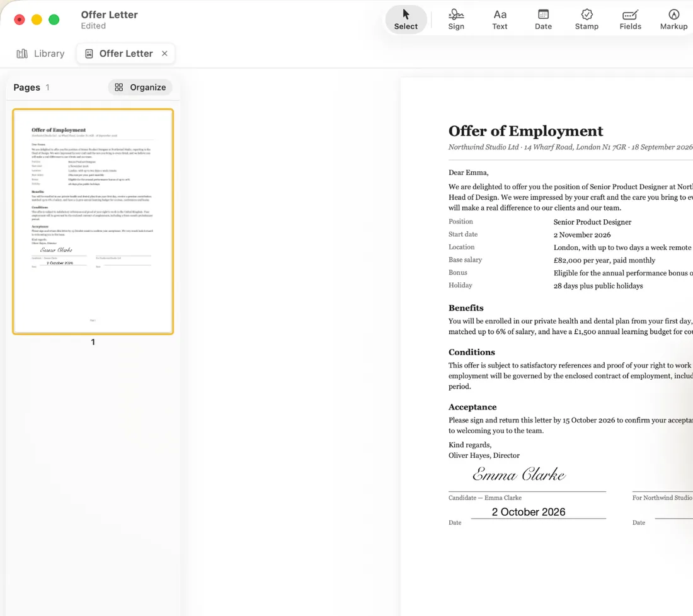Open the Fields tool
This screenshot has width=693, height=616.
point(630,20)
